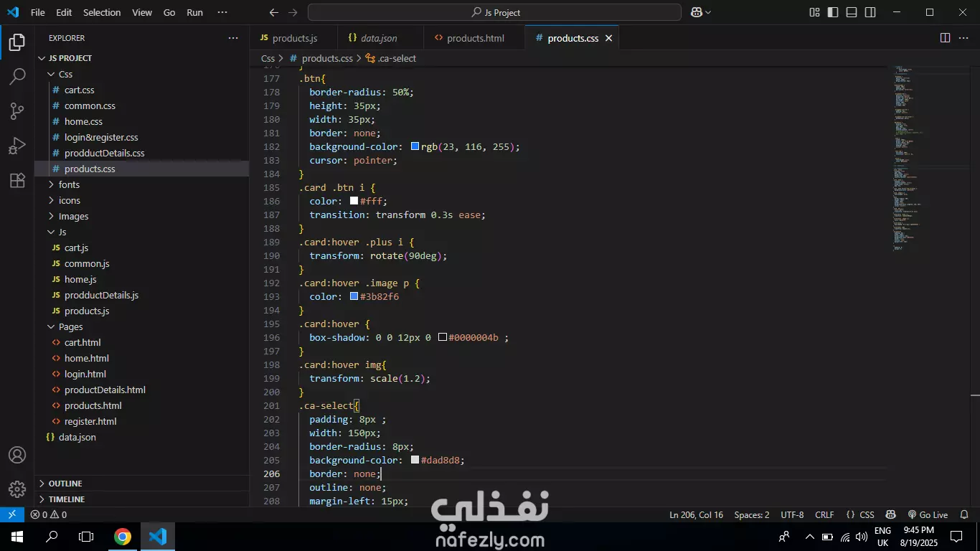Open the Source Control view
Viewport: 980px width, 551px height.
17,111
